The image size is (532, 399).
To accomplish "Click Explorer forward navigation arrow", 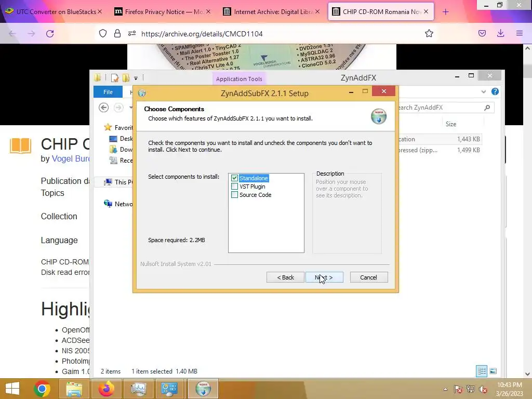I will [x=118, y=108].
